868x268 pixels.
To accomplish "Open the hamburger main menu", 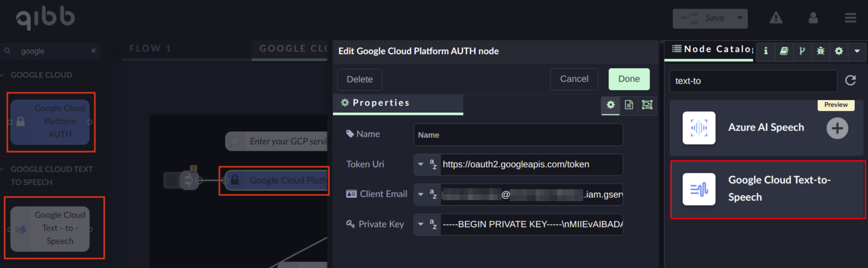I will [850, 18].
